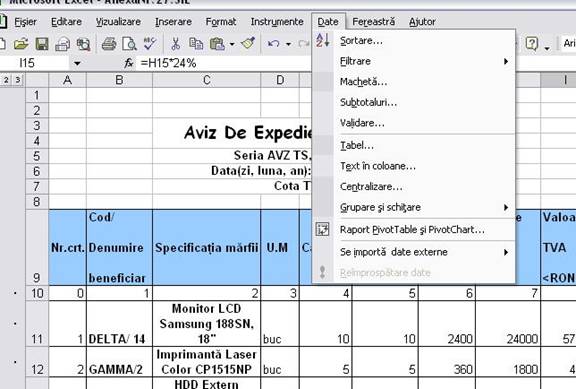Click the Select All corner button
The width and height of the screenshot is (576, 389).
click(37, 80)
